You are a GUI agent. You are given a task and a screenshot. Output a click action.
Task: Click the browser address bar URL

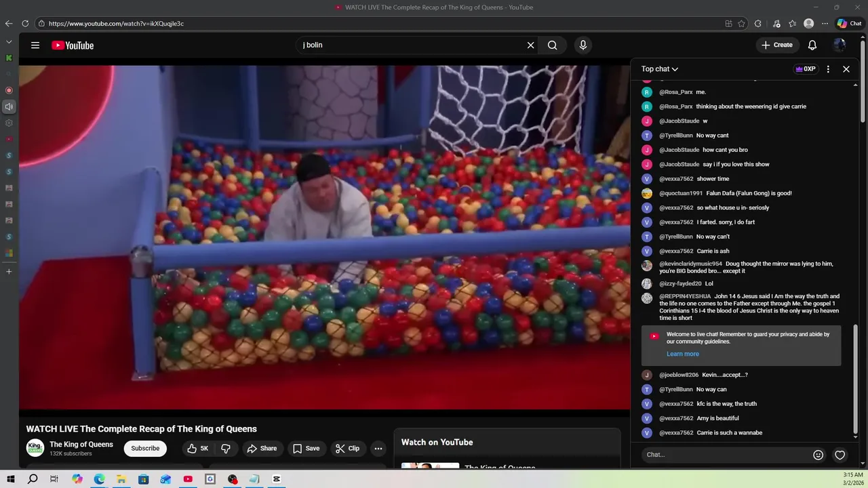[x=116, y=24]
